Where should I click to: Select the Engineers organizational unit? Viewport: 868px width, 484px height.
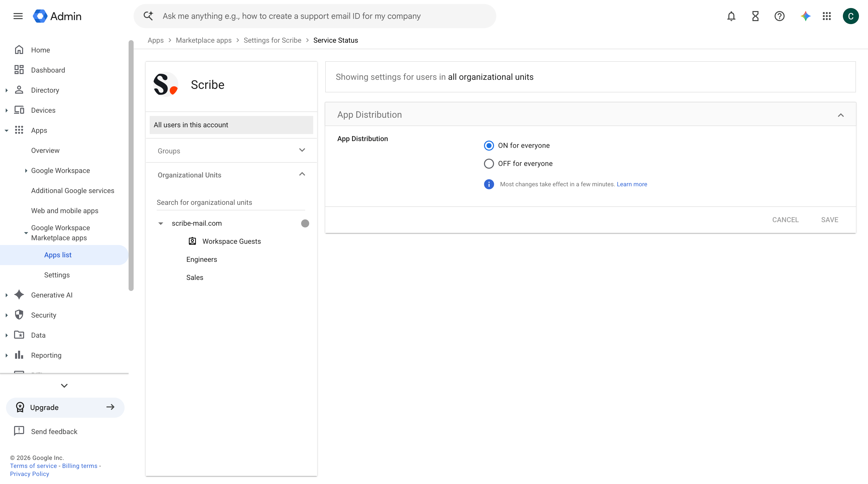[201, 259]
